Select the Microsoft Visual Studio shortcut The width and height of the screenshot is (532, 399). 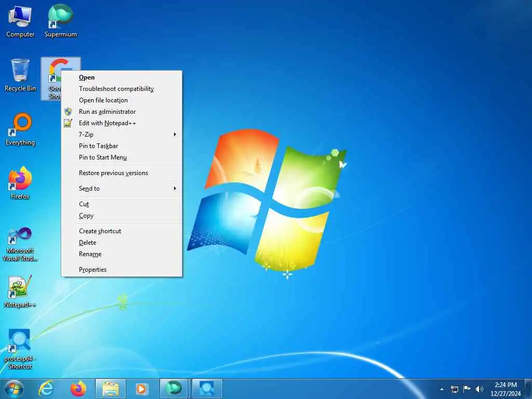(x=20, y=244)
